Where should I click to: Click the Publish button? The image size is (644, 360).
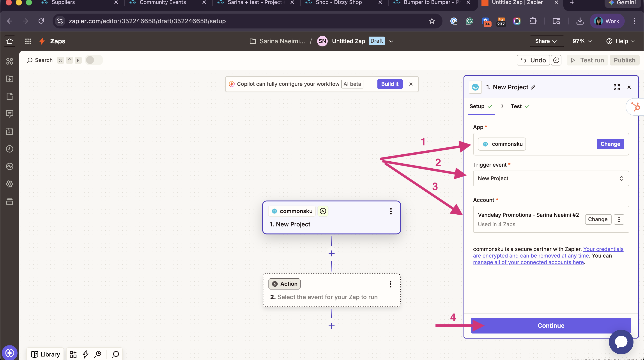[x=624, y=60]
